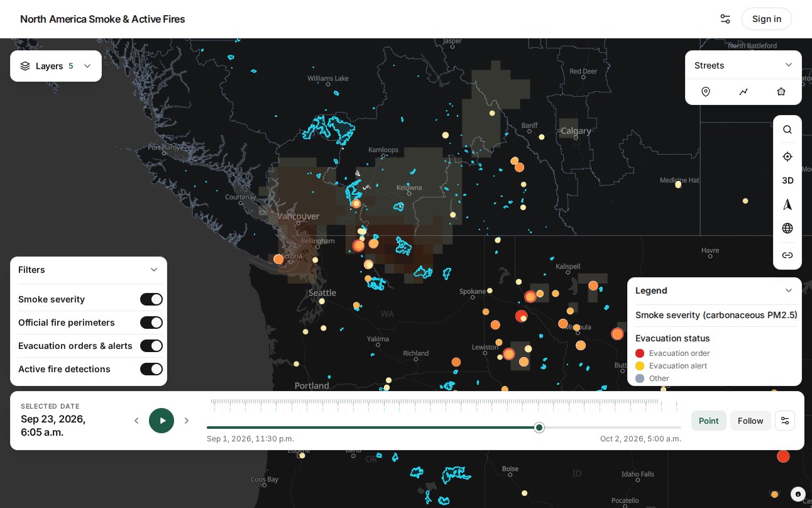The width and height of the screenshot is (812, 508).
Task: Select the polygon draw tool
Action: 781,92
